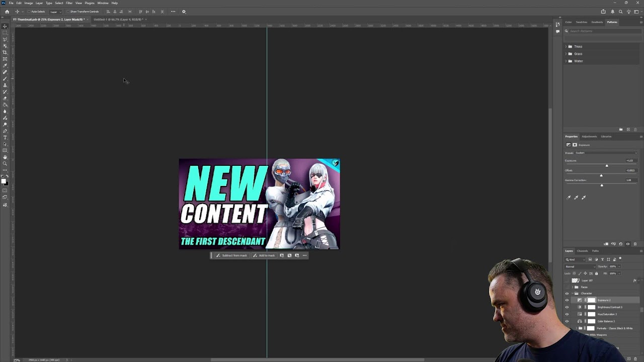This screenshot has width=644, height=362.
Task: Hide the Exposure 2 layer
Action: point(567,300)
